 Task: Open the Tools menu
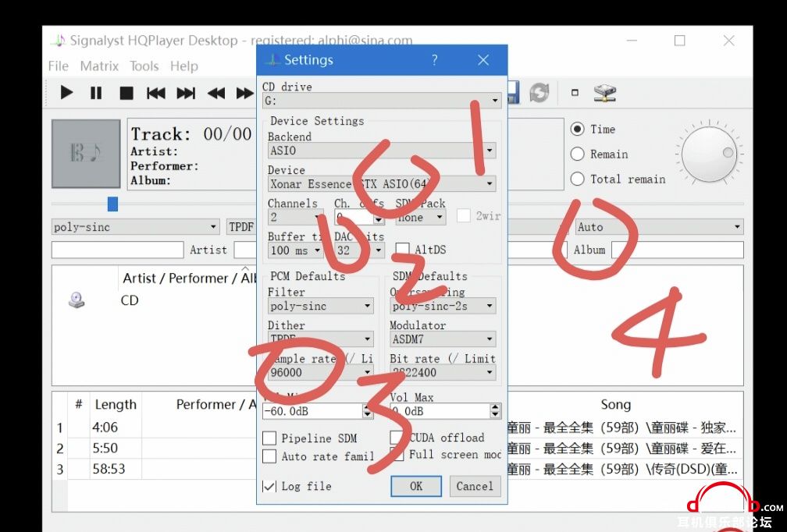144,66
